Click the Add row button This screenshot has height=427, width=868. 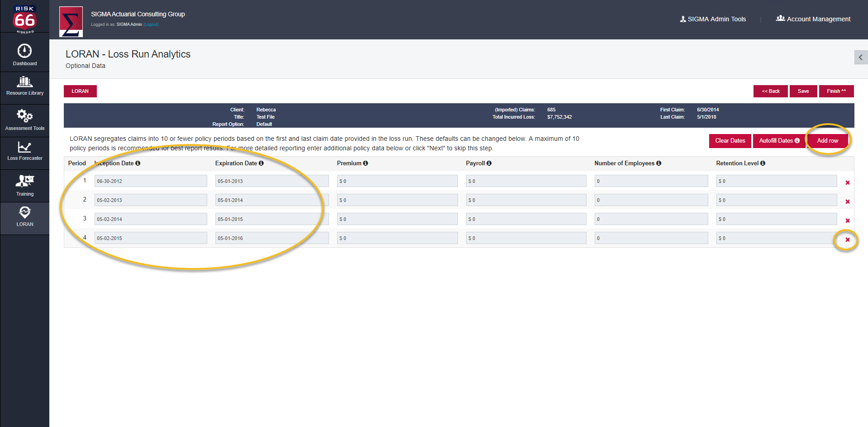827,141
